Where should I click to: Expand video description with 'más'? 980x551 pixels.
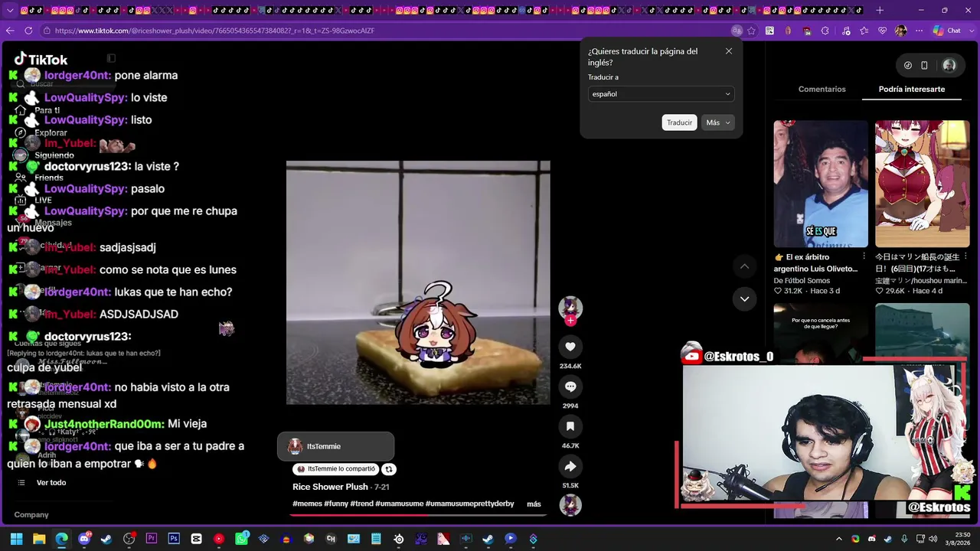[x=534, y=504]
